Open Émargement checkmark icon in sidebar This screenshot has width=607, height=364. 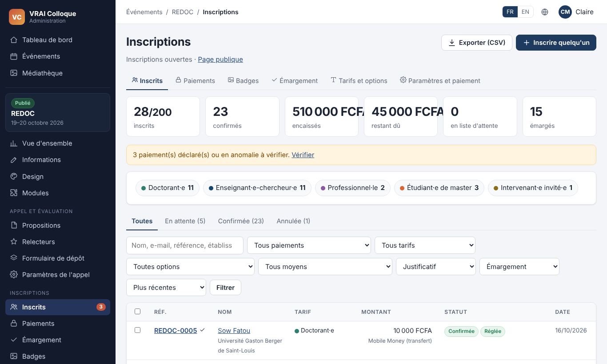point(14,340)
